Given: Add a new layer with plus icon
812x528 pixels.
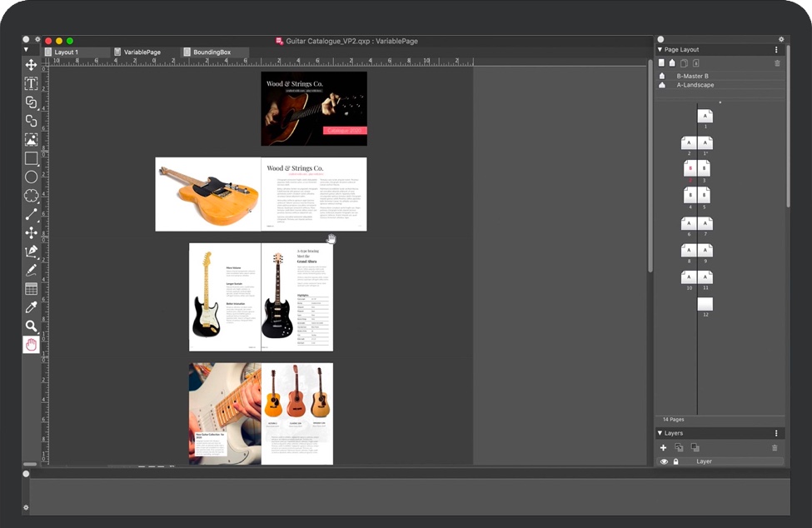Looking at the screenshot, I should point(664,448).
